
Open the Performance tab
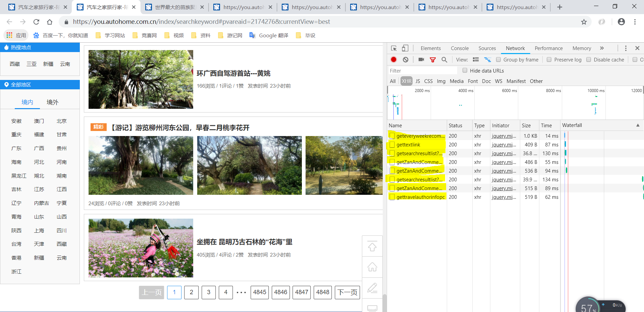click(548, 48)
